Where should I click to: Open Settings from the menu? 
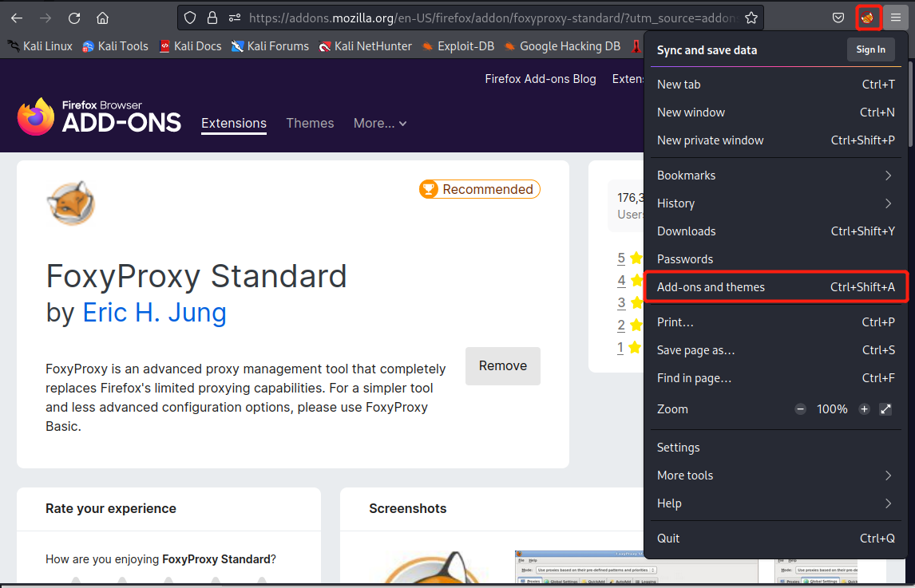pos(775,448)
